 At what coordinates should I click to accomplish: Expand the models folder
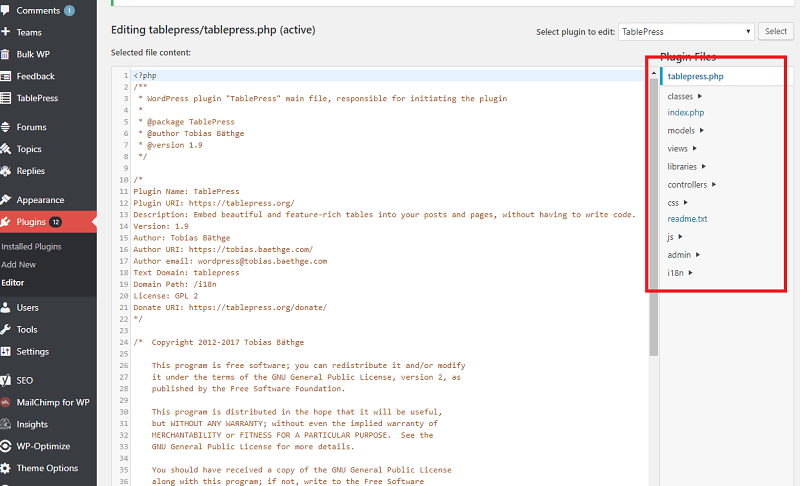click(x=686, y=131)
